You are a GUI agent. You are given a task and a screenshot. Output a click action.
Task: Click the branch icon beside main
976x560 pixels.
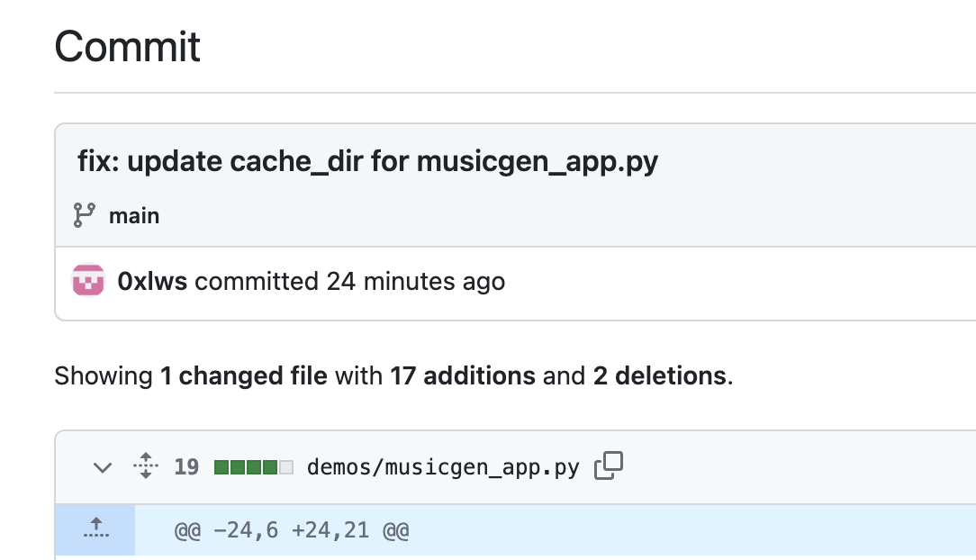(83, 215)
